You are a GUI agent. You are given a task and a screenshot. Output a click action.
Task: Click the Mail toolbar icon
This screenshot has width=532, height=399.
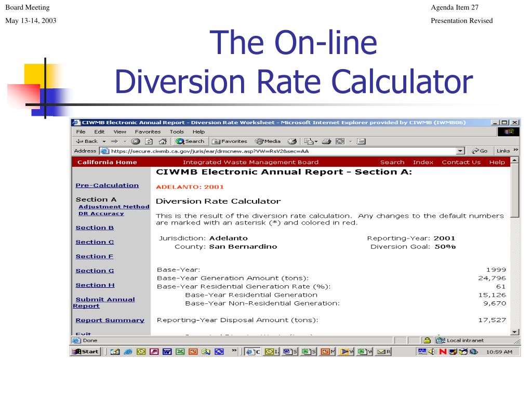(309, 141)
